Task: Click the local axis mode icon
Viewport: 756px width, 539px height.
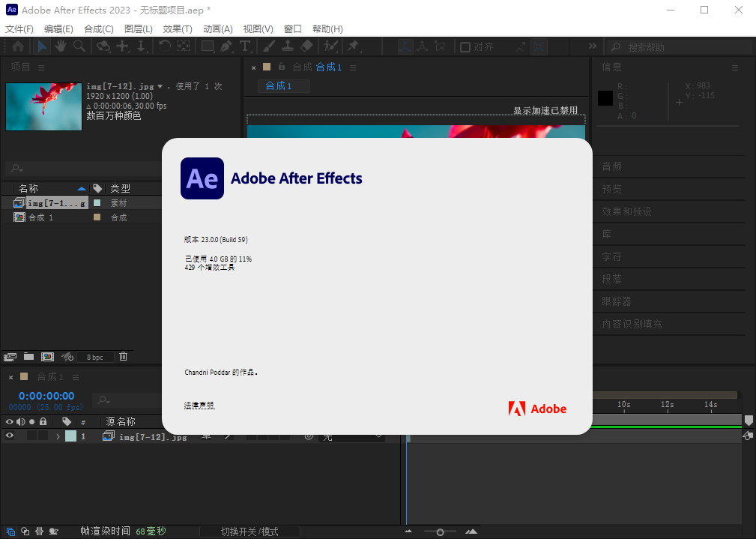Action: point(405,46)
